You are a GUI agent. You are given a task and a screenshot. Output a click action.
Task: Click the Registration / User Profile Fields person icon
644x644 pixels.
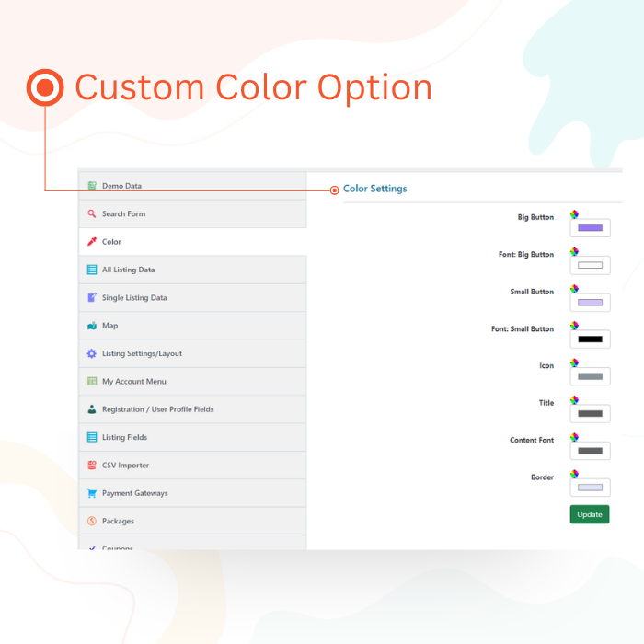(92, 409)
